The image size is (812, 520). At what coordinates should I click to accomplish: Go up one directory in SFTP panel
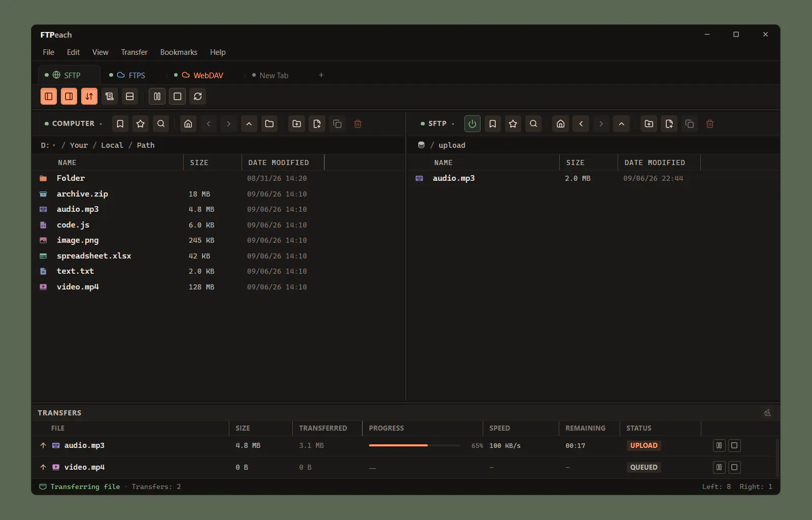pos(622,124)
